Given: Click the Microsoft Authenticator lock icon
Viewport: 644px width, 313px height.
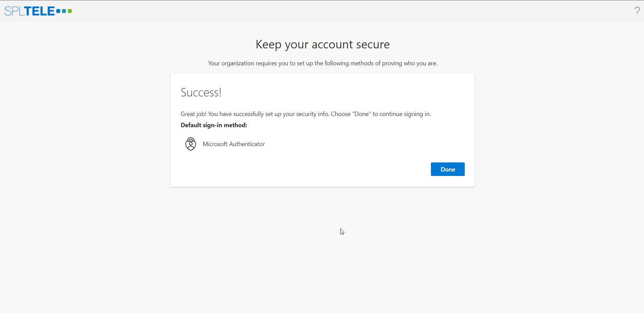Looking at the screenshot, I should [191, 144].
